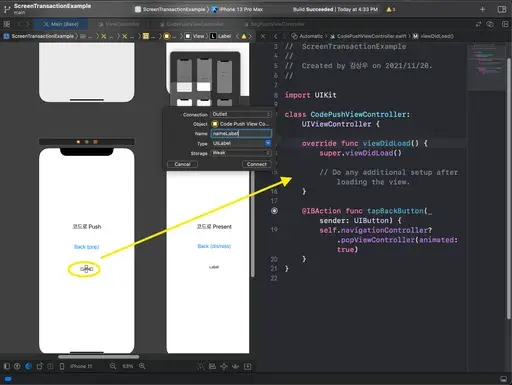Click the 코드로 Push label on the storyboard
The width and height of the screenshot is (512, 385).
pyautogui.click(x=87, y=226)
